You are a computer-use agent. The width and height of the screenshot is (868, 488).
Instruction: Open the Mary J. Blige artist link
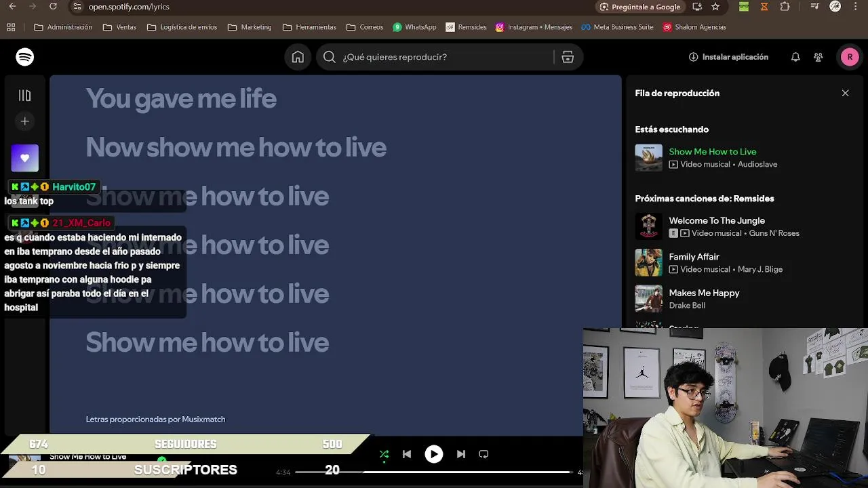point(759,269)
